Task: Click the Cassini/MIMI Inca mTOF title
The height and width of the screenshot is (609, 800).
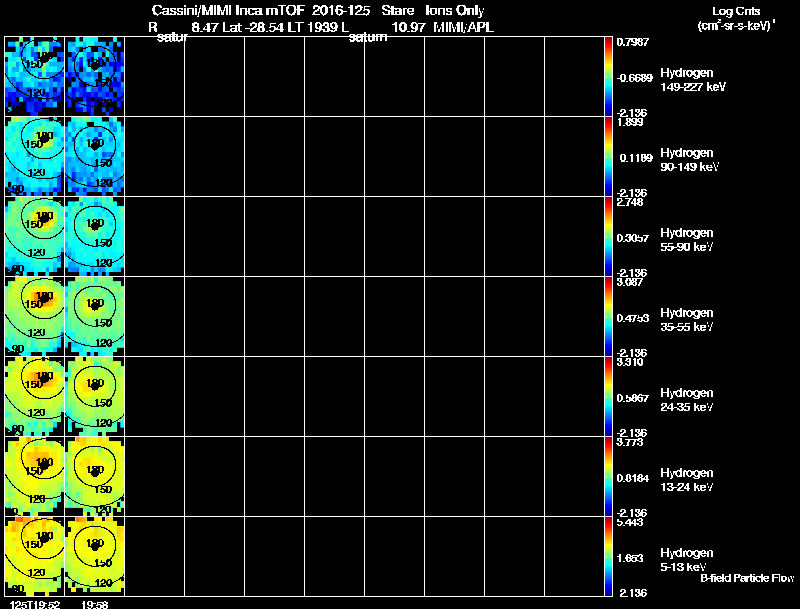Action: 228,11
